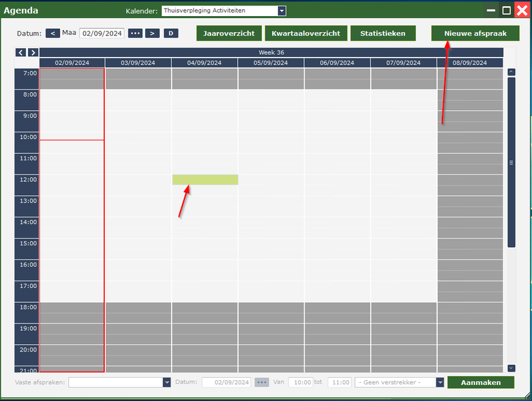Select the green appointment block on 04/09/2024
The image size is (532, 401).
click(205, 179)
